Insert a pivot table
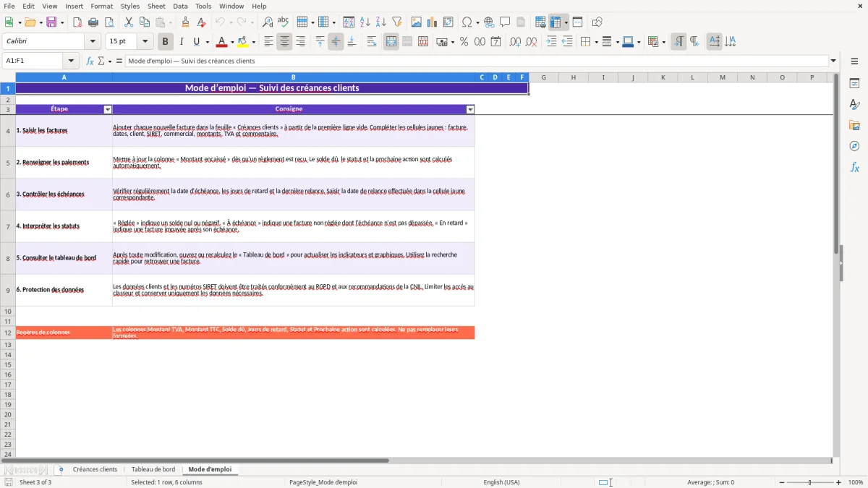868x488 pixels. click(x=448, y=22)
